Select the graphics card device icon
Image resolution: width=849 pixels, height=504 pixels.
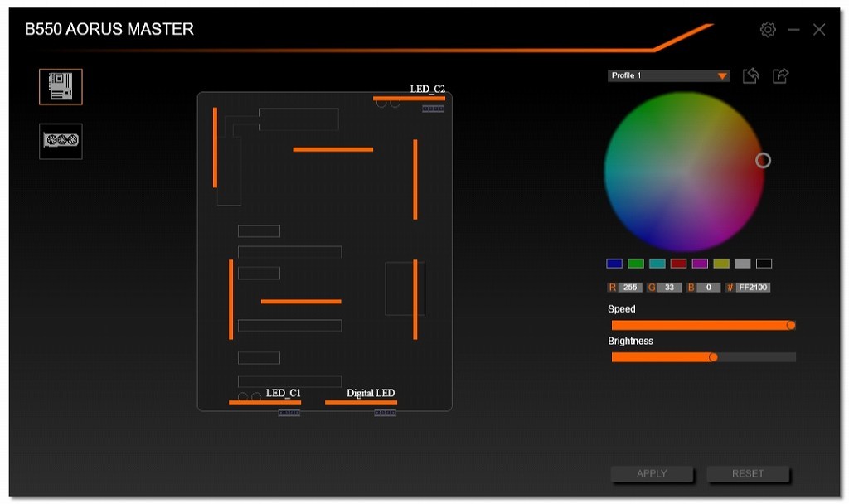[x=61, y=141]
